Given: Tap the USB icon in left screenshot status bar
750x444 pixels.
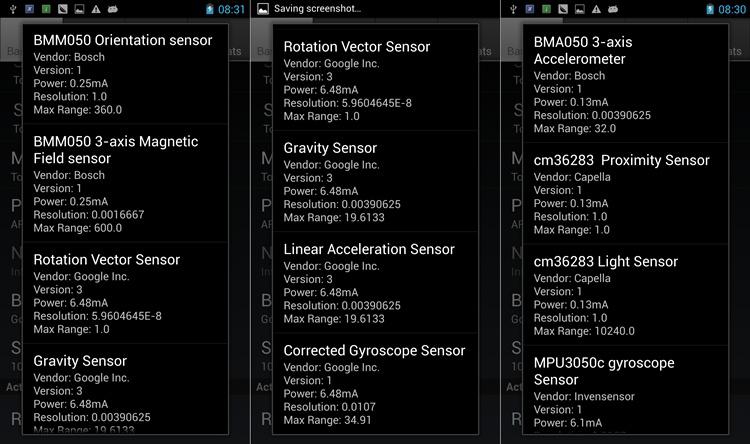Looking at the screenshot, I should [x=13, y=9].
